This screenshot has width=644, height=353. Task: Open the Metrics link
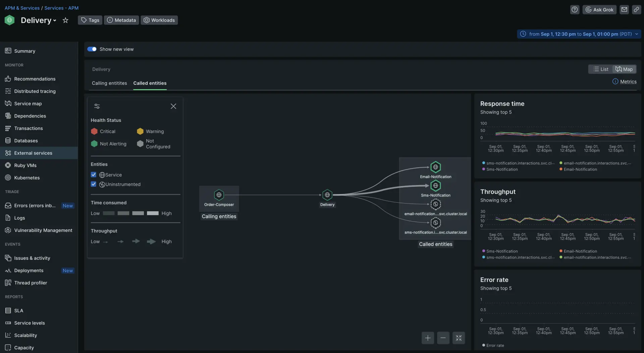[628, 81]
